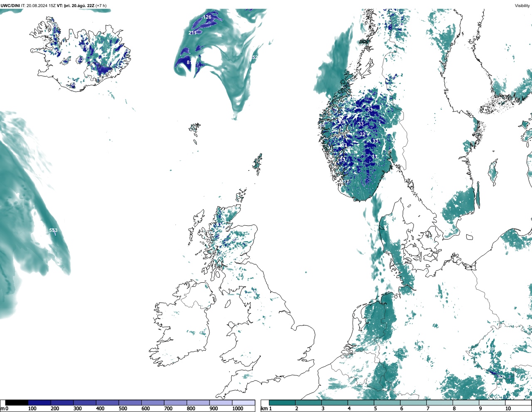This screenshot has height=412, width=532.
Task: Click the lightest 9–10 km legend swatch
Action: pos(492,402)
